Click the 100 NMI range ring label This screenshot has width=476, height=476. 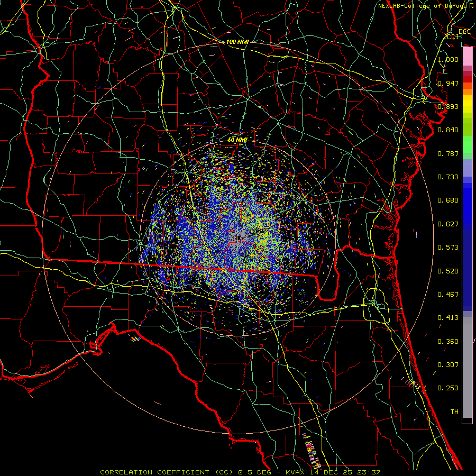pos(237,42)
